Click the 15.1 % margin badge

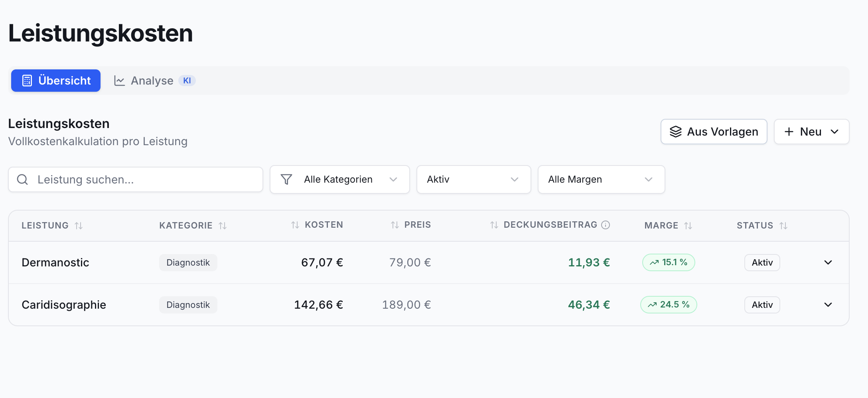coord(669,262)
